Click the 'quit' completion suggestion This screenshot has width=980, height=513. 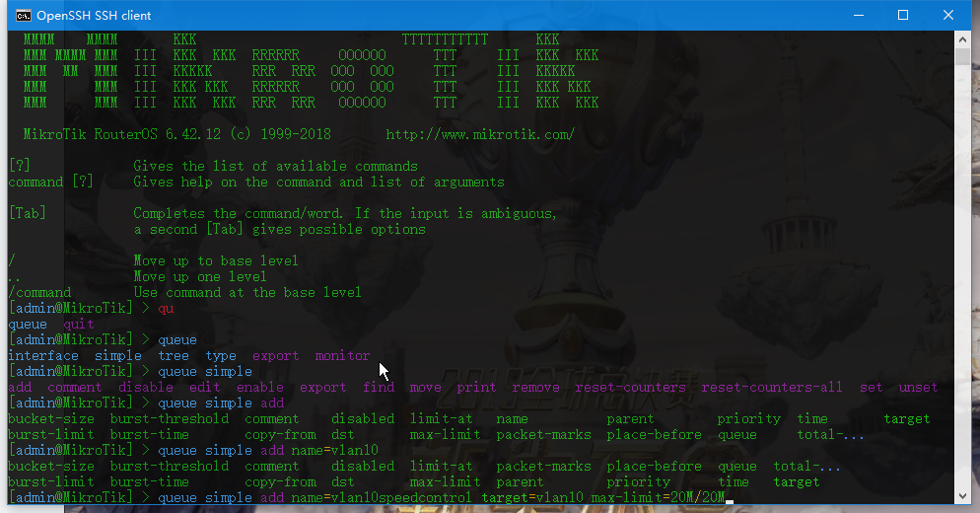(x=79, y=324)
